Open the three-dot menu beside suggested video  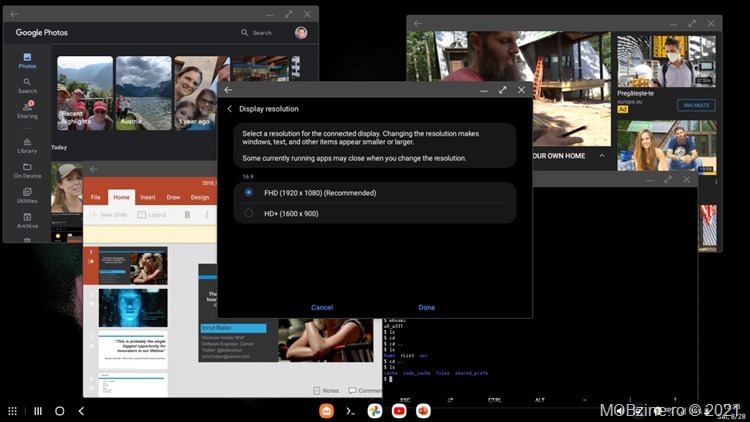(x=716, y=182)
